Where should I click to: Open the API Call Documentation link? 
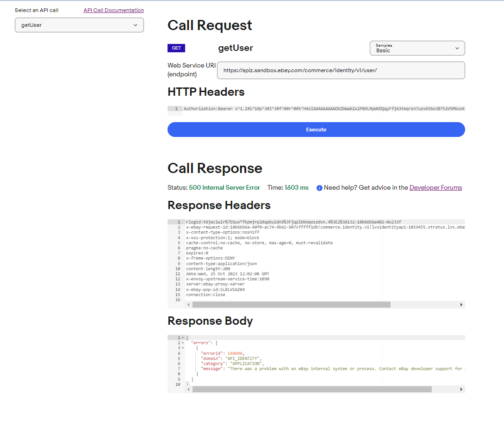click(113, 10)
